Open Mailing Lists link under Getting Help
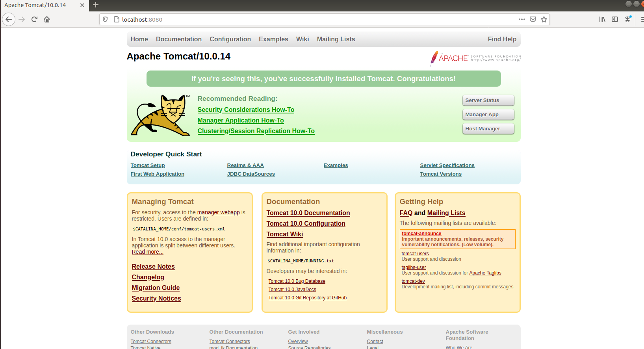Image resolution: width=644 pixels, height=349 pixels. (446, 213)
